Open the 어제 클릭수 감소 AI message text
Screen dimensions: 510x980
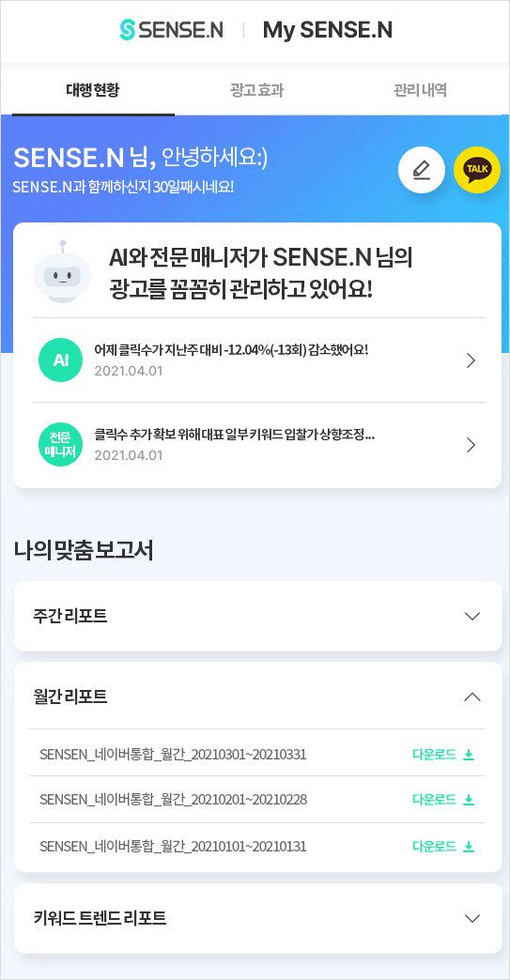coord(231,350)
